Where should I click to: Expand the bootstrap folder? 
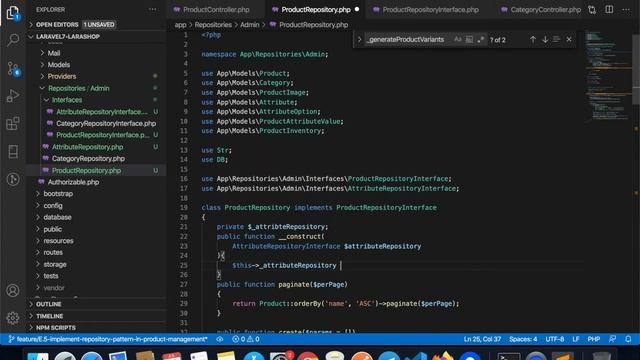[x=58, y=193]
